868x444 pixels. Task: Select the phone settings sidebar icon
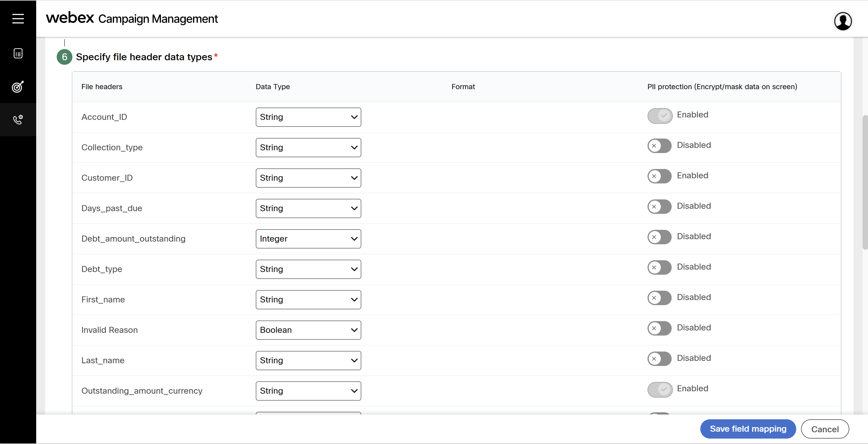click(x=18, y=120)
